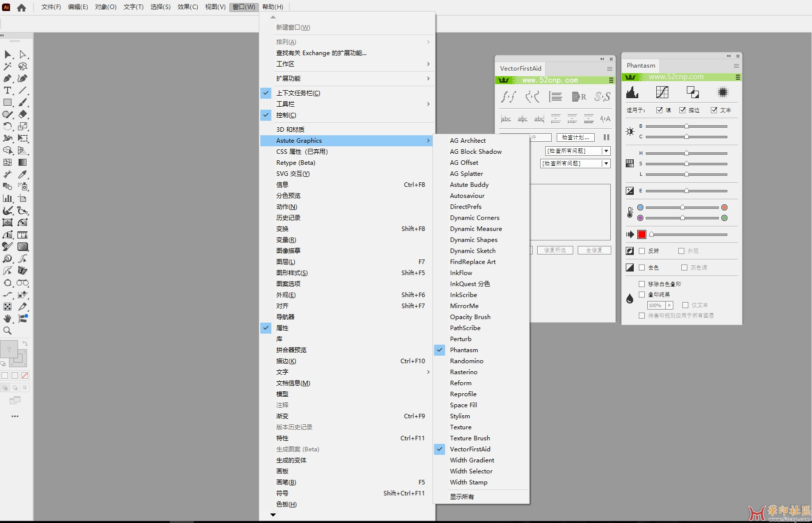Click window menu scroll-down arrow
The width and height of the screenshot is (812, 523).
pos(273,514)
